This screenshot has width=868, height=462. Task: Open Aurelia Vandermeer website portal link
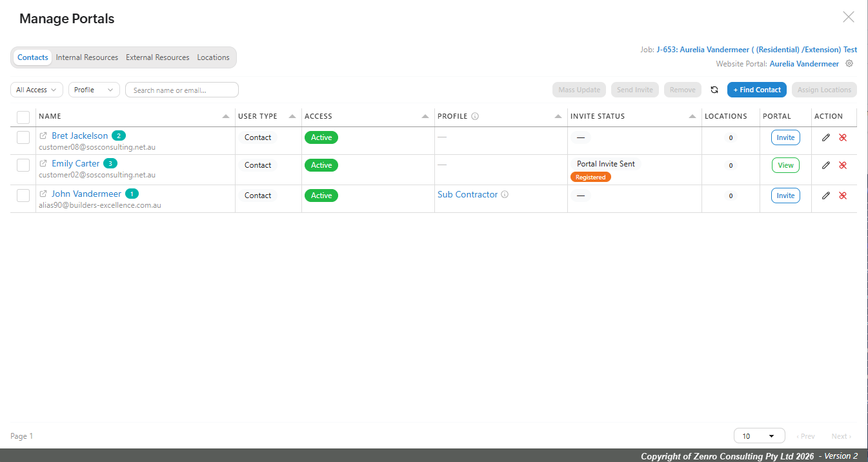click(x=804, y=64)
